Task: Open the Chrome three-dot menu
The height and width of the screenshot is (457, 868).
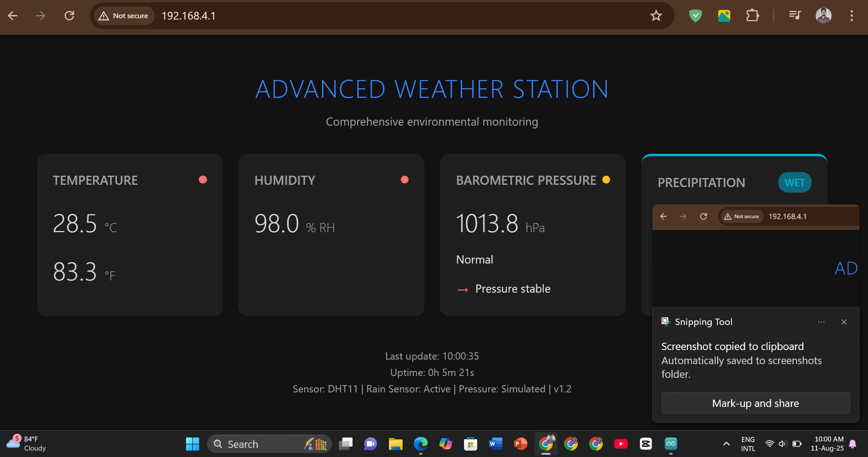Action: point(852,16)
